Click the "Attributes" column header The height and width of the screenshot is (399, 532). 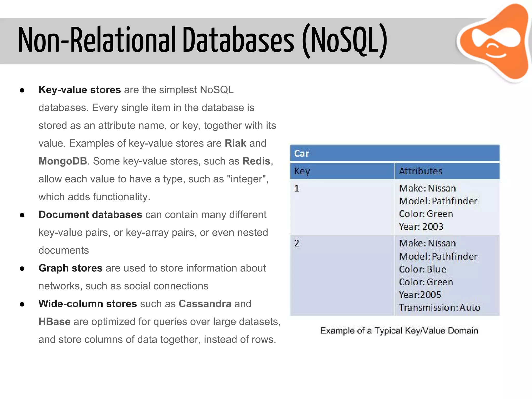pyautogui.click(x=447, y=171)
